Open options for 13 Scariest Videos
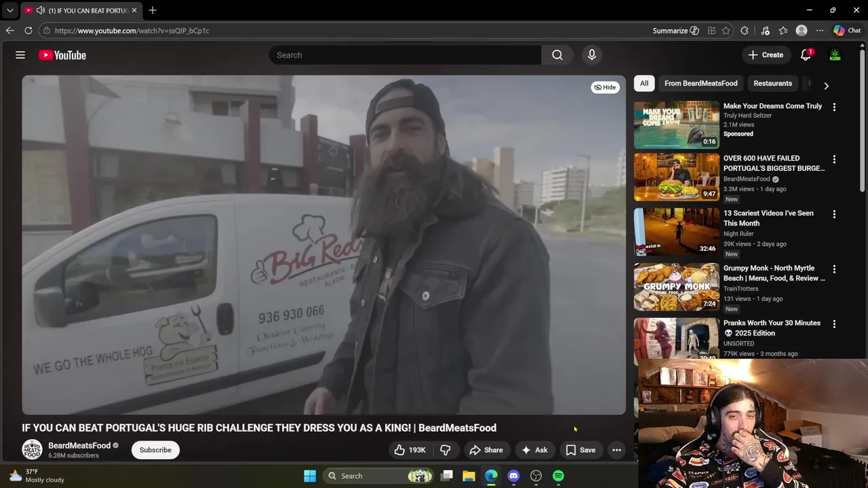Image resolution: width=868 pixels, height=488 pixels. pyautogui.click(x=834, y=214)
